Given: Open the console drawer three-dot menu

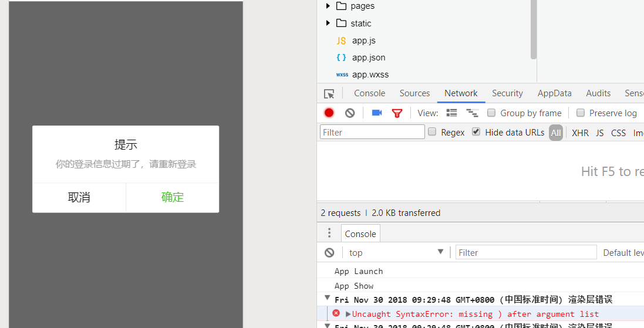Looking at the screenshot, I should coord(329,234).
